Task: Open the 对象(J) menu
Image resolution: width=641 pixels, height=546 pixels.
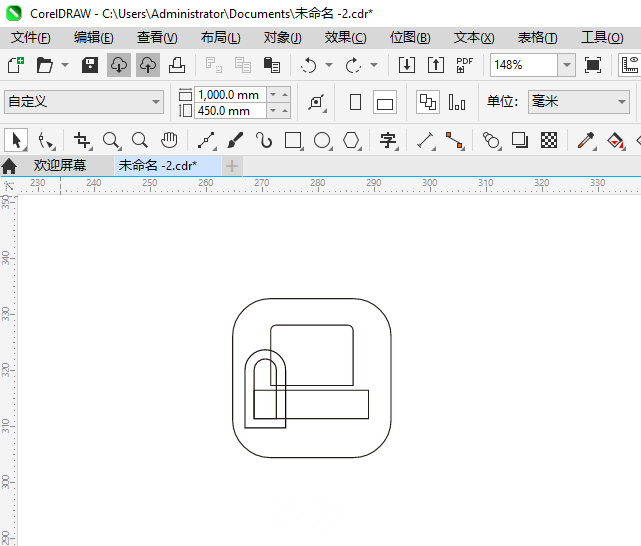Action: pyautogui.click(x=282, y=38)
